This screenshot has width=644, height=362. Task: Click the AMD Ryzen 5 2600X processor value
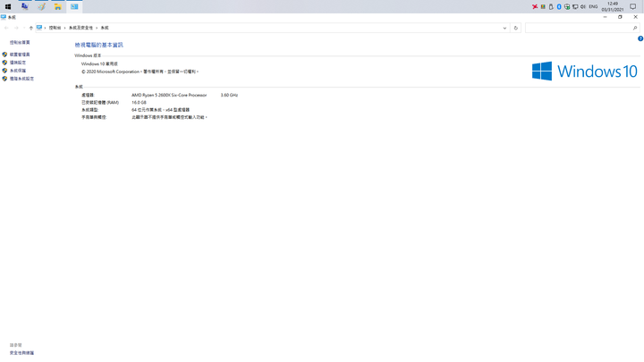169,95
